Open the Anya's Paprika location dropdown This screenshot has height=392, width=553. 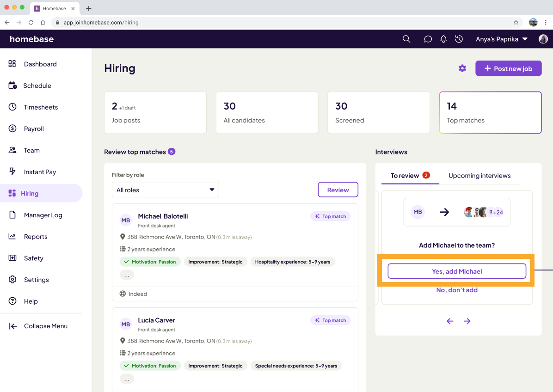point(501,39)
